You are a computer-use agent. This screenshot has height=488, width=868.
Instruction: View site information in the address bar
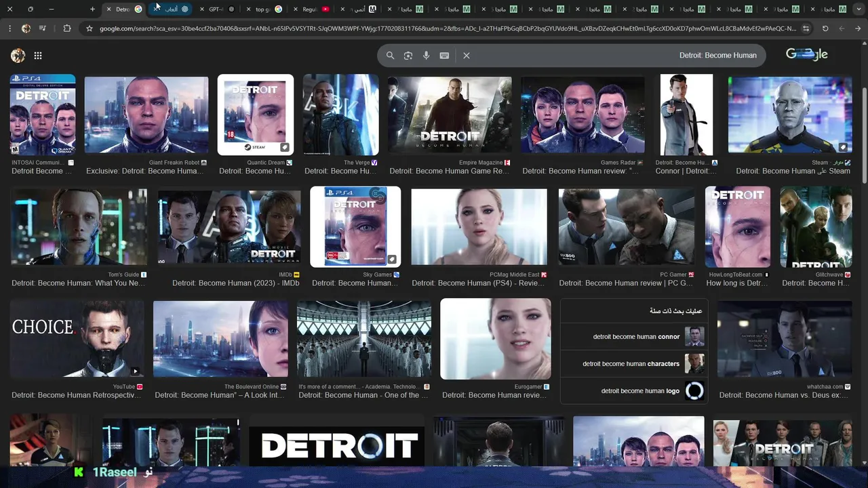point(806,28)
